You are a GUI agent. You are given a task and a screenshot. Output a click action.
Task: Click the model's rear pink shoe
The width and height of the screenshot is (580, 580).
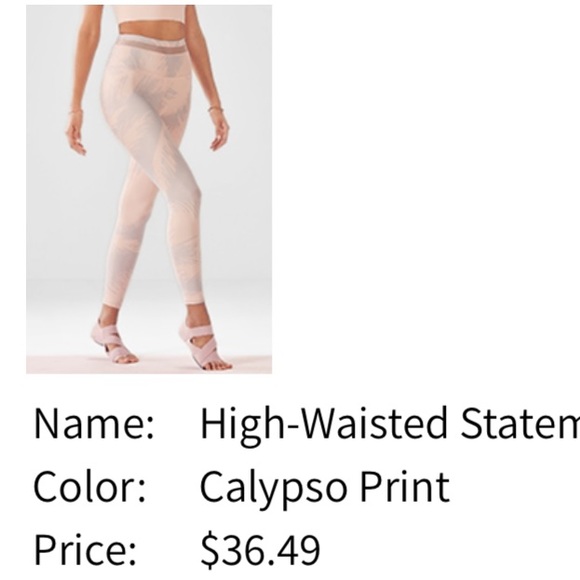coord(113,340)
